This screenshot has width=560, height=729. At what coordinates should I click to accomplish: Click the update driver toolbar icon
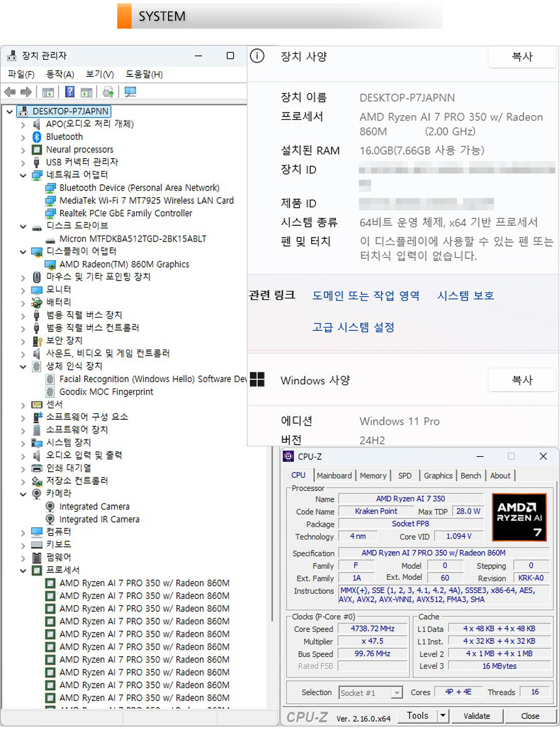108,92
